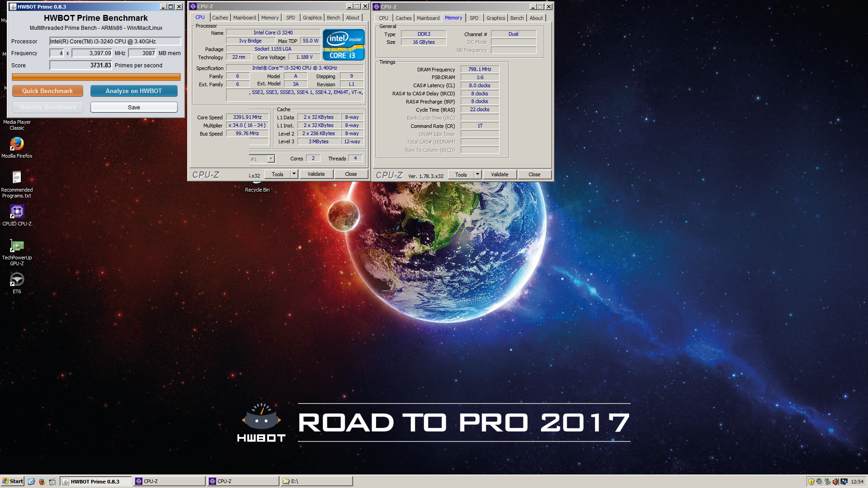Launch CPUID CPU-Z desktop shortcut
The image size is (868, 488).
17,215
